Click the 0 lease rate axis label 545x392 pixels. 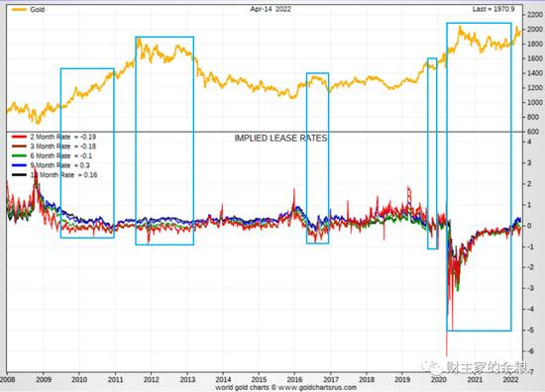[x=529, y=226]
